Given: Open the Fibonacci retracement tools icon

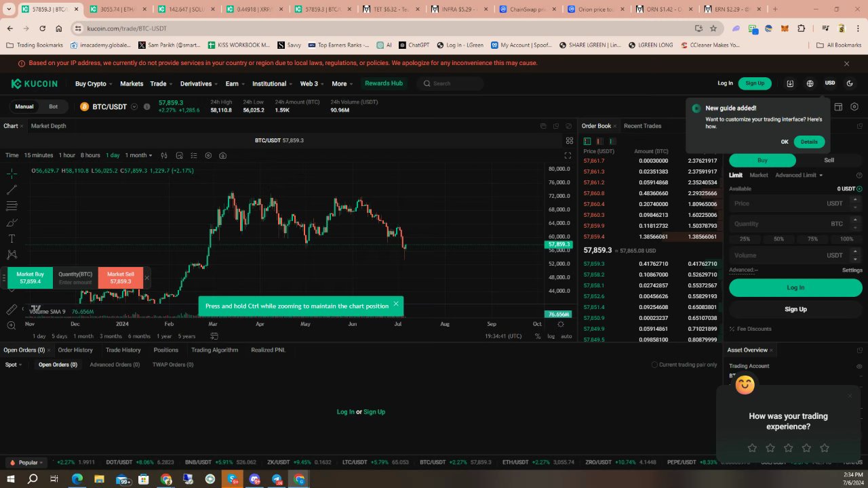Looking at the screenshot, I should tap(12, 206).
